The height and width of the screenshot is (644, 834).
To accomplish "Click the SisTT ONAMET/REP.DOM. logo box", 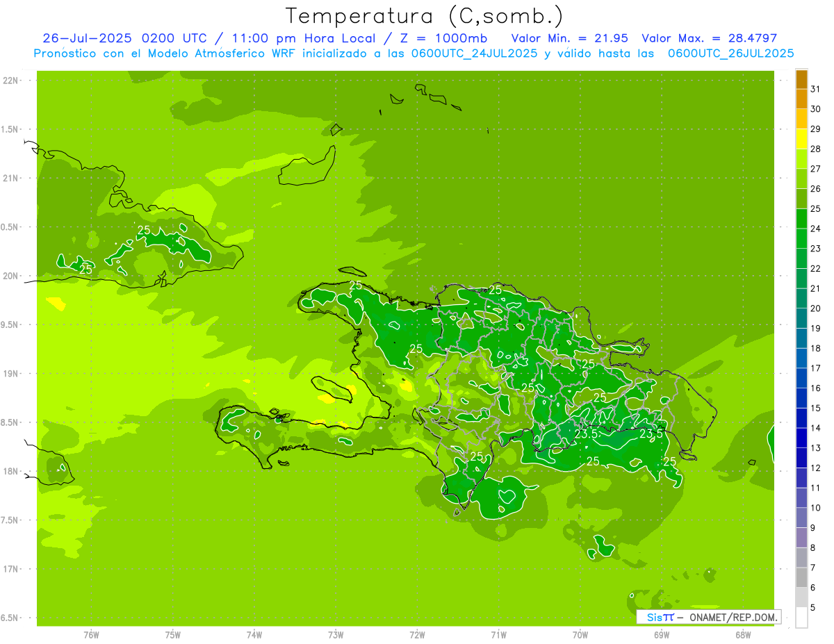I will (x=708, y=617).
